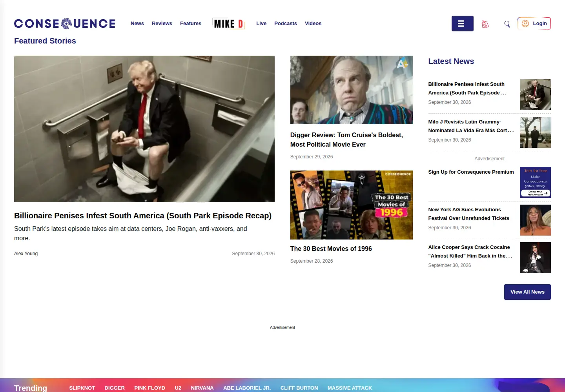The image size is (565, 392).
Task: Select Cliff Burton trending tag
Action: 299,388
